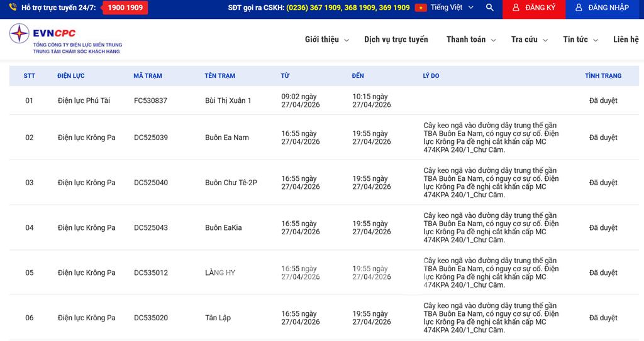Viewport: 644px width, 341px height.
Task: Click the Mã trạm column header
Action: (147, 76)
